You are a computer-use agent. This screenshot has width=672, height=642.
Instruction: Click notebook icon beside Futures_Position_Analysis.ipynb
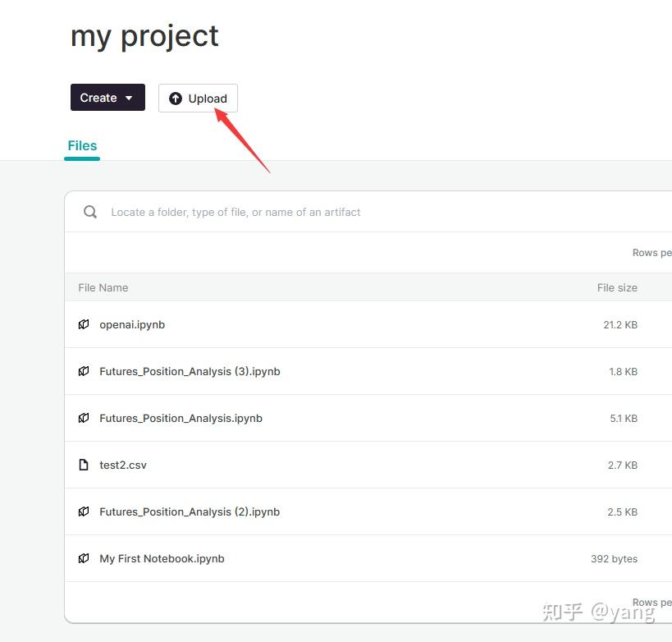pyautogui.click(x=84, y=418)
